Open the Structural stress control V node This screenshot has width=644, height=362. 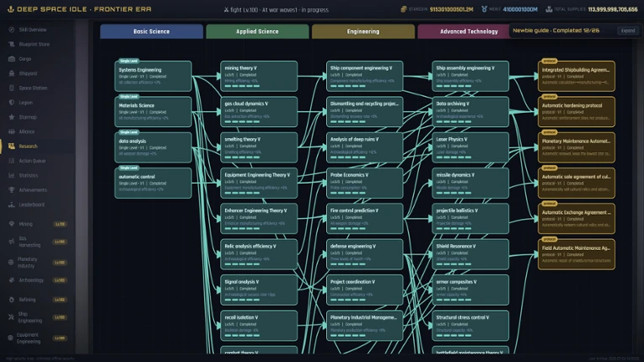pos(470,326)
